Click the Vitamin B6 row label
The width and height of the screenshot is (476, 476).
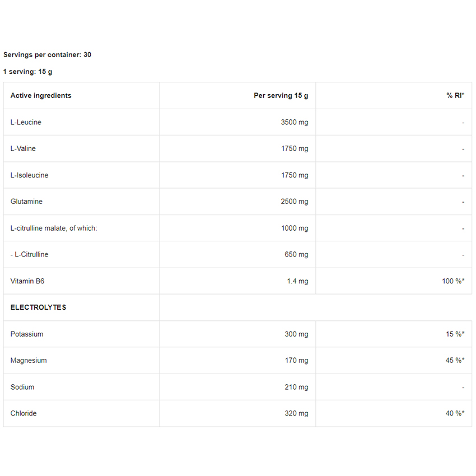coord(27,281)
